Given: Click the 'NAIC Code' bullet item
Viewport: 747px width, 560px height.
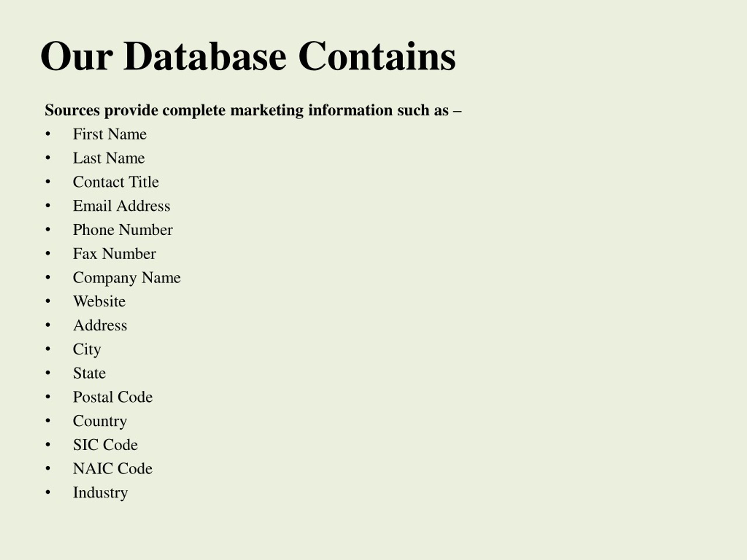Looking at the screenshot, I should tap(113, 469).
